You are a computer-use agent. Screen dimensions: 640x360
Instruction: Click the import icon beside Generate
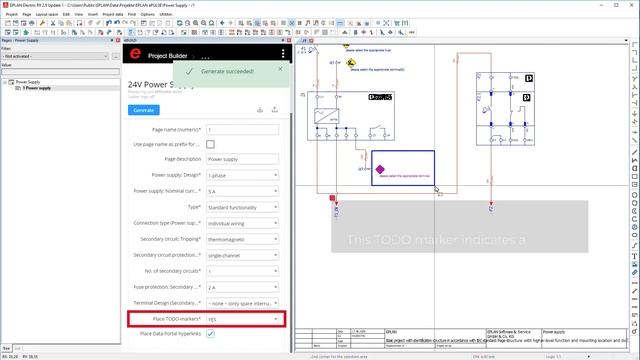pos(260,110)
